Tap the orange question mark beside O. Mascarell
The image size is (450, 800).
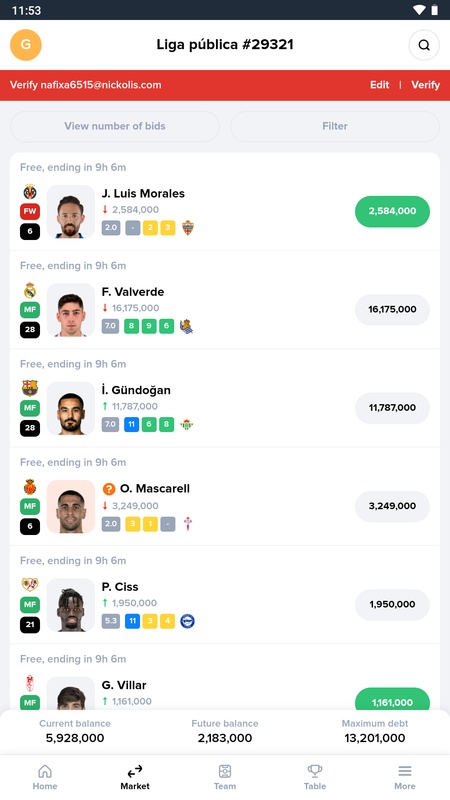109,489
